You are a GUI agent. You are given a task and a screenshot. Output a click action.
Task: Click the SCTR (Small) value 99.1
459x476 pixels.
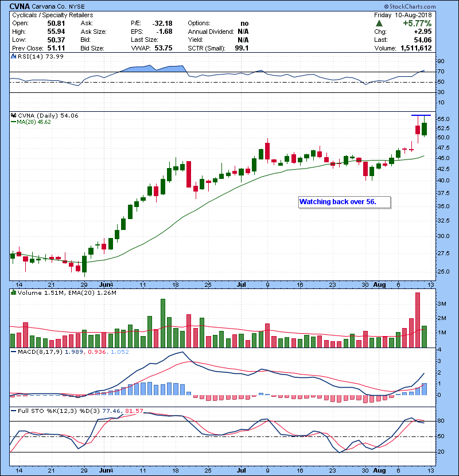242,48
